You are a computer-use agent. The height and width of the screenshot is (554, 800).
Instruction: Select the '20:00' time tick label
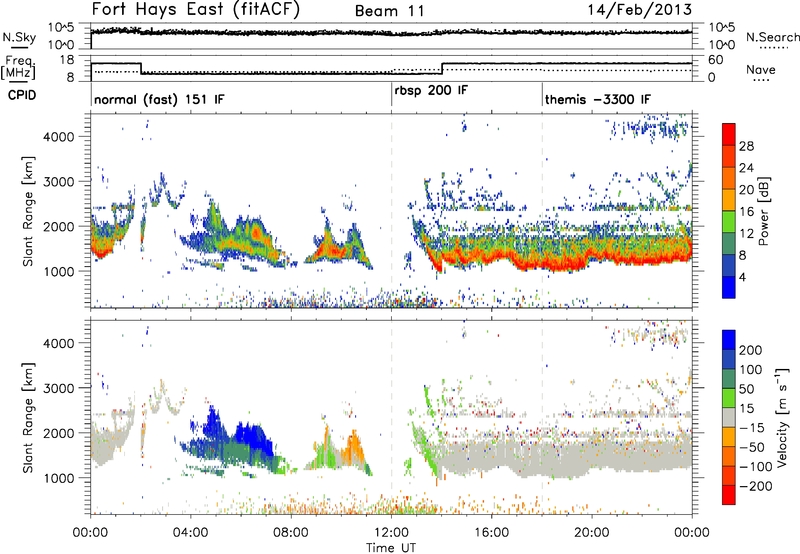coord(591,533)
